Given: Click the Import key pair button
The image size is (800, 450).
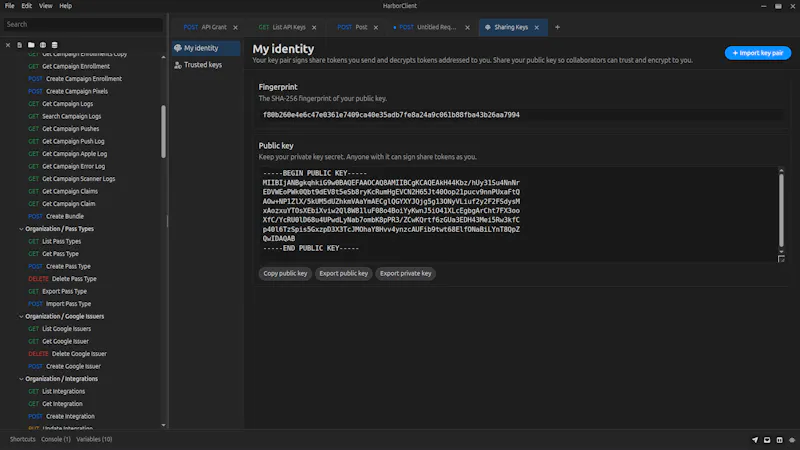Looking at the screenshot, I should click(758, 53).
